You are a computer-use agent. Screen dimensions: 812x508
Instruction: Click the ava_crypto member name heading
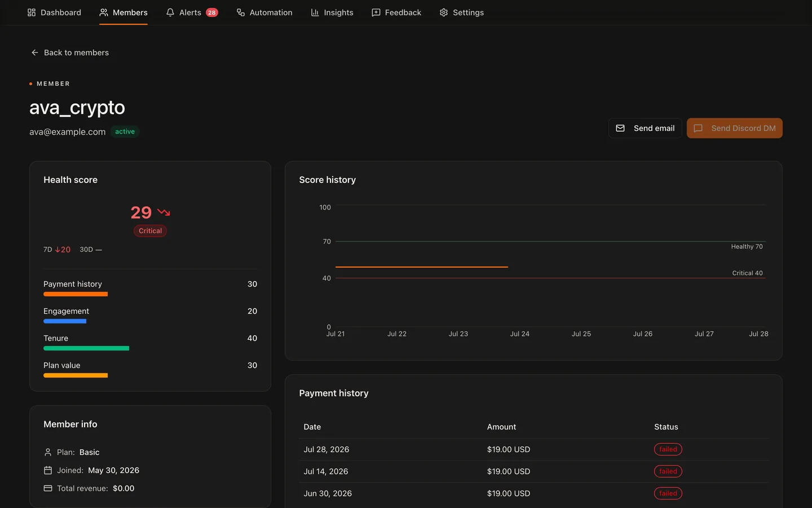(77, 107)
